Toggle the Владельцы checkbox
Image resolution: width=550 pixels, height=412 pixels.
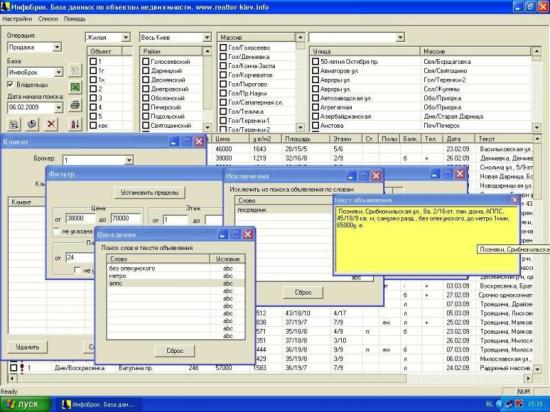(x=10, y=84)
